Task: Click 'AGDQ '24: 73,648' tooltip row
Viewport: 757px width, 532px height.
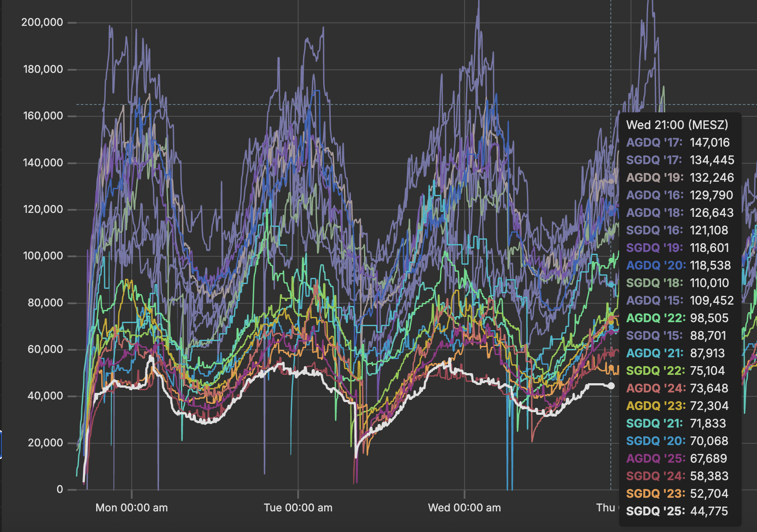Action: tap(678, 388)
